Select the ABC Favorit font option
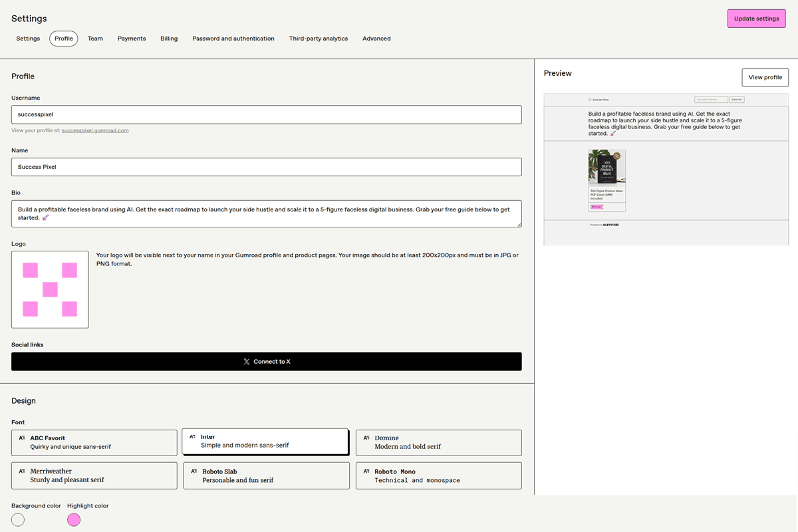The width and height of the screenshot is (798, 532). pyautogui.click(x=94, y=442)
